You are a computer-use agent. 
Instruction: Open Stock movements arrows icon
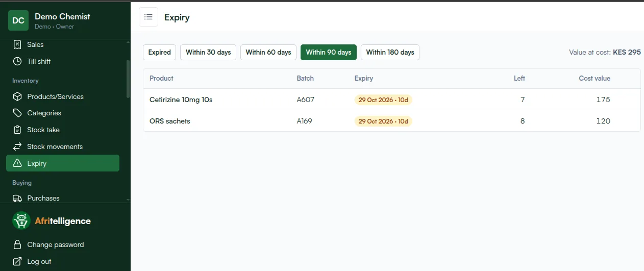coord(17,146)
